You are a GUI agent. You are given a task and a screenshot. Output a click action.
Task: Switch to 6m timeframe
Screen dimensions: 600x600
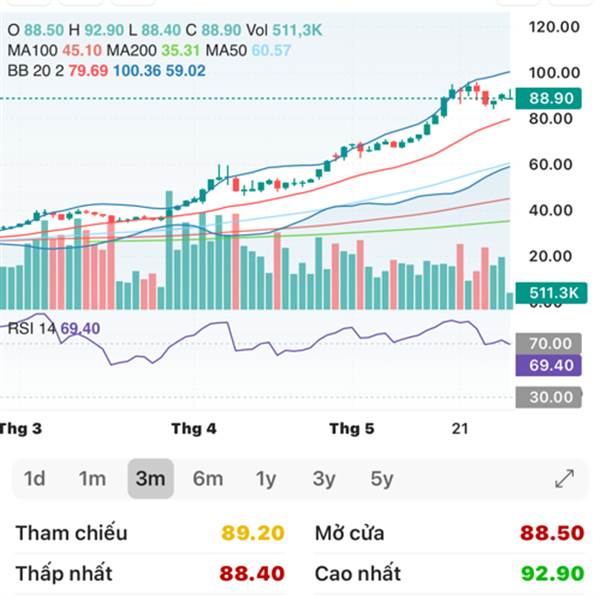(x=208, y=479)
